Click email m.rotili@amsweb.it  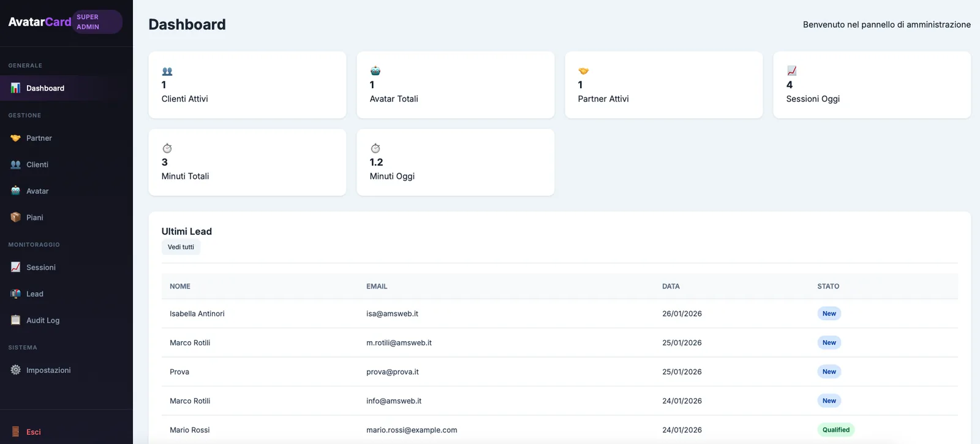(x=399, y=343)
